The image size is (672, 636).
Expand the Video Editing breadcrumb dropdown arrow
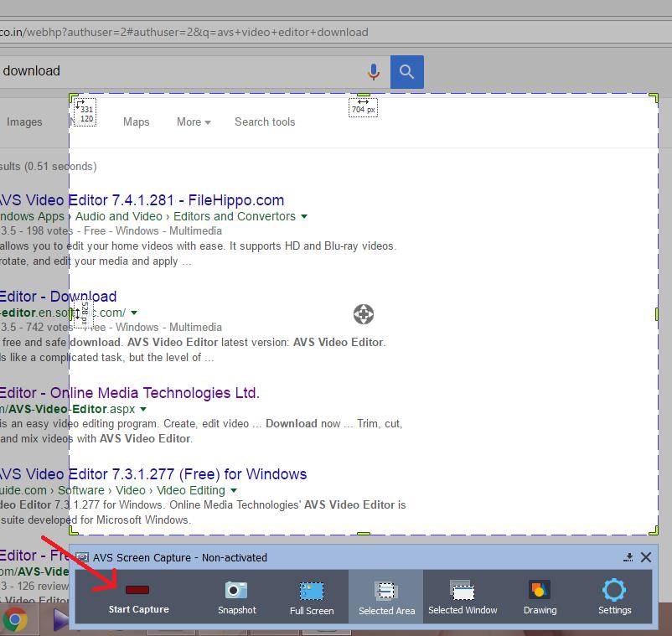click(234, 490)
